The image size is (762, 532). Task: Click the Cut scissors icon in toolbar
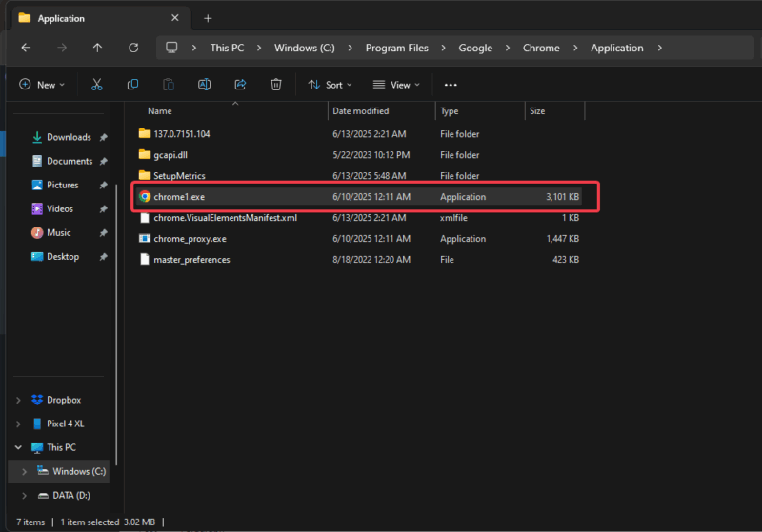pos(96,85)
